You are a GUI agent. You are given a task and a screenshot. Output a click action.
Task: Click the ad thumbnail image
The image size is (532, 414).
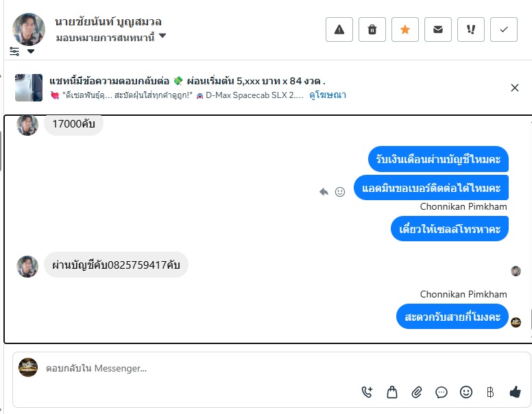tap(29, 88)
